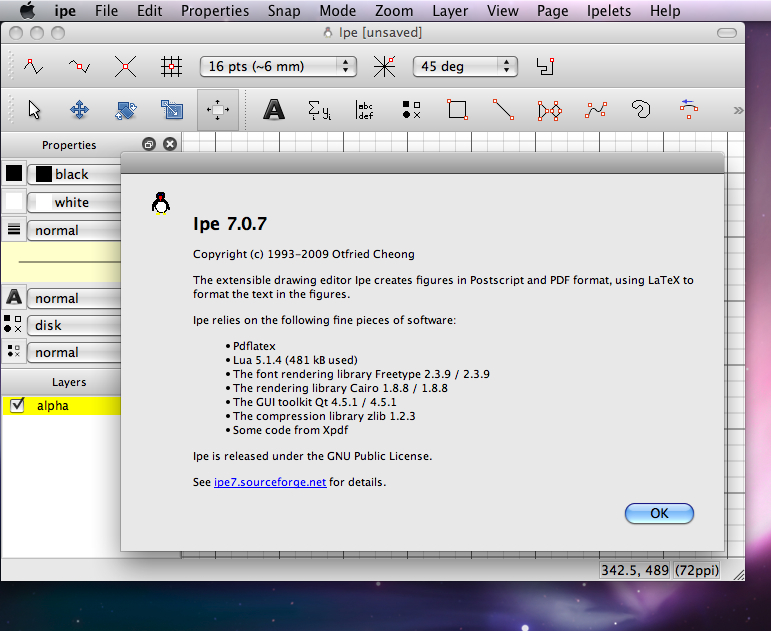This screenshot has width=771, height=631.
Task: Select the rotate objects tool
Action: click(125, 110)
